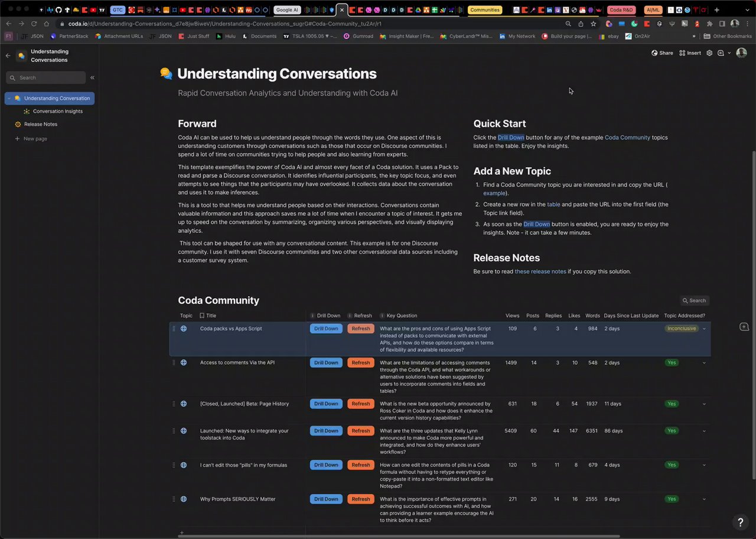Screen dimensions: 756x539
Task: Open doc settings with the gear icon
Action: [x=709, y=53]
